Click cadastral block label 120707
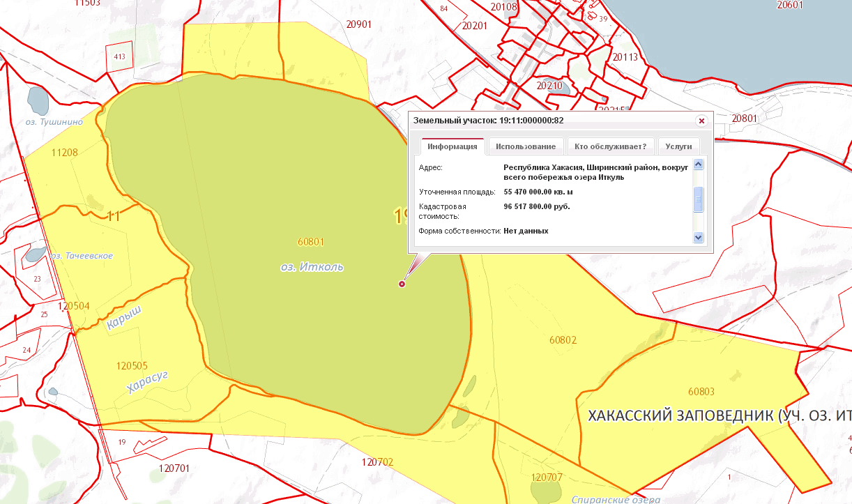Viewport: 852px width, 504px height. click(x=546, y=478)
